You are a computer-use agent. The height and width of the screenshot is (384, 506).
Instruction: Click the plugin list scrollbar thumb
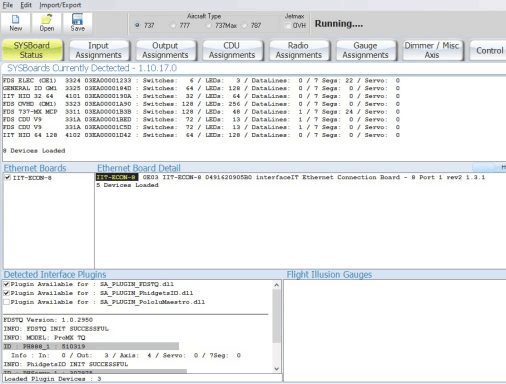click(x=276, y=316)
